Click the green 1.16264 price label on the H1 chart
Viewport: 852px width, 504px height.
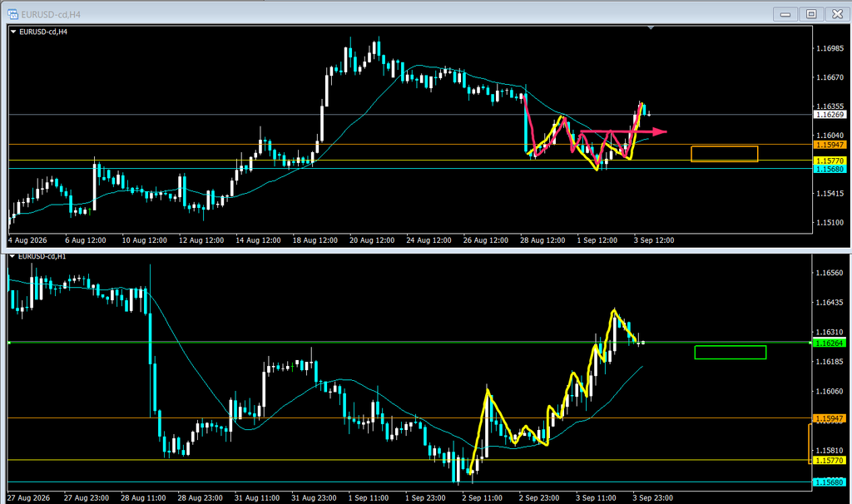(830, 343)
